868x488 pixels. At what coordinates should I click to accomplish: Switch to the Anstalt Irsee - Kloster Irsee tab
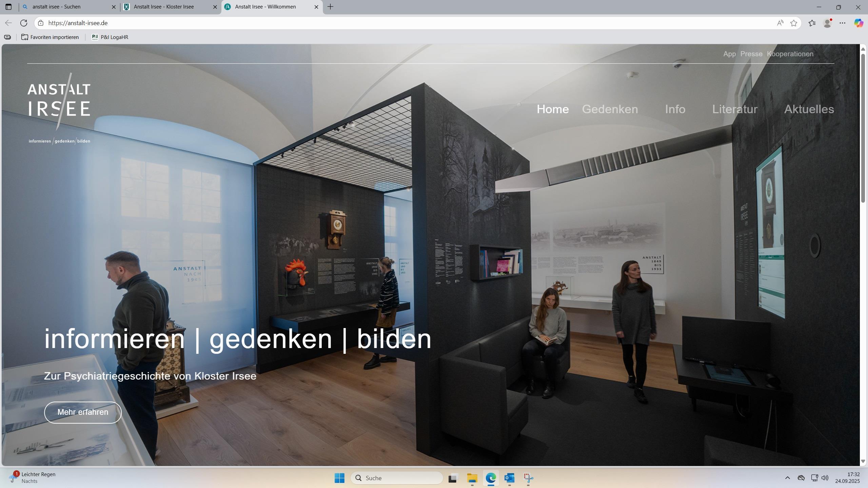click(164, 6)
